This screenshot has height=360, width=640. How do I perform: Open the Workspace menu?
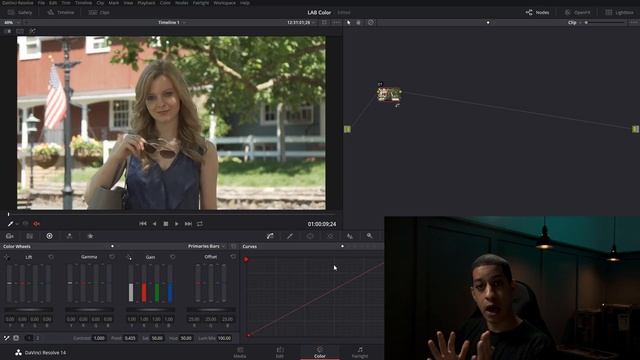click(x=224, y=2)
